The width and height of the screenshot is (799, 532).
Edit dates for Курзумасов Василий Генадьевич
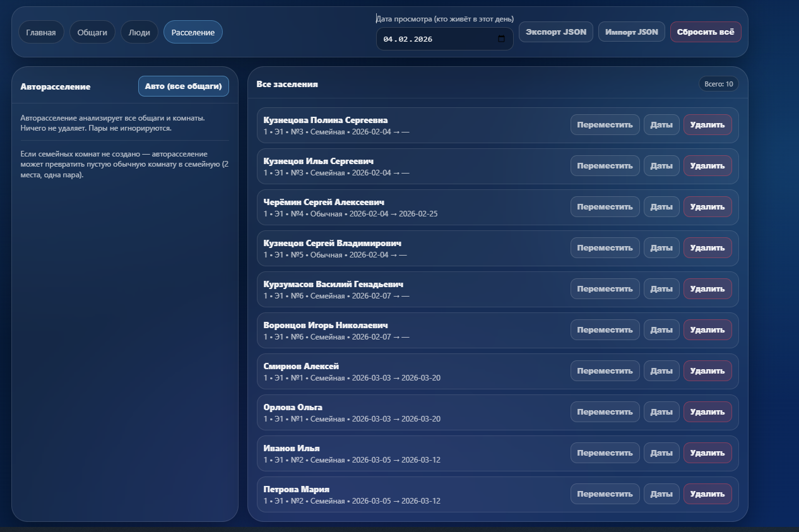point(661,289)
